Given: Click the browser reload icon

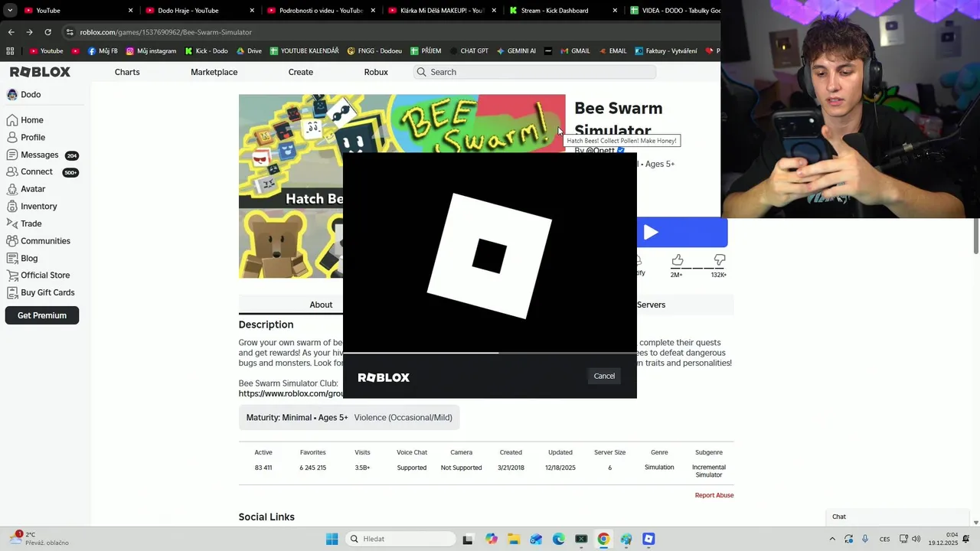Looking at the screenshot, I should click(x=47, y=32).
